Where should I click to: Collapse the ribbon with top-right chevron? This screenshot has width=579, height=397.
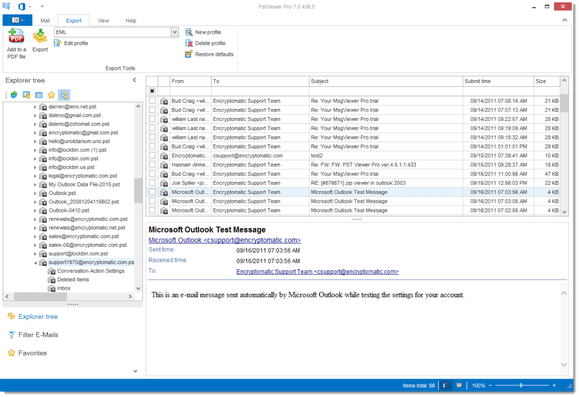565,20
